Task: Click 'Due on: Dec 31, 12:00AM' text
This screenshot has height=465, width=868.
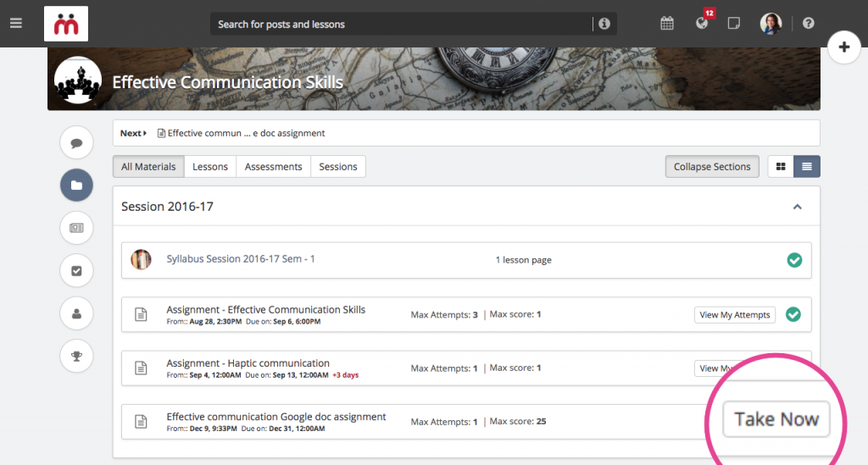Action: coord(283,429)
